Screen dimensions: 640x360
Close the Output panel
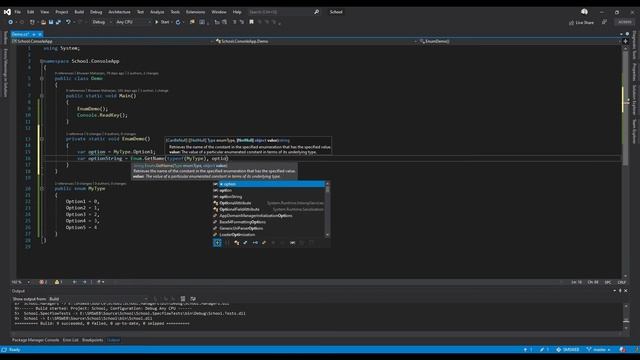(x=626, y=291)
